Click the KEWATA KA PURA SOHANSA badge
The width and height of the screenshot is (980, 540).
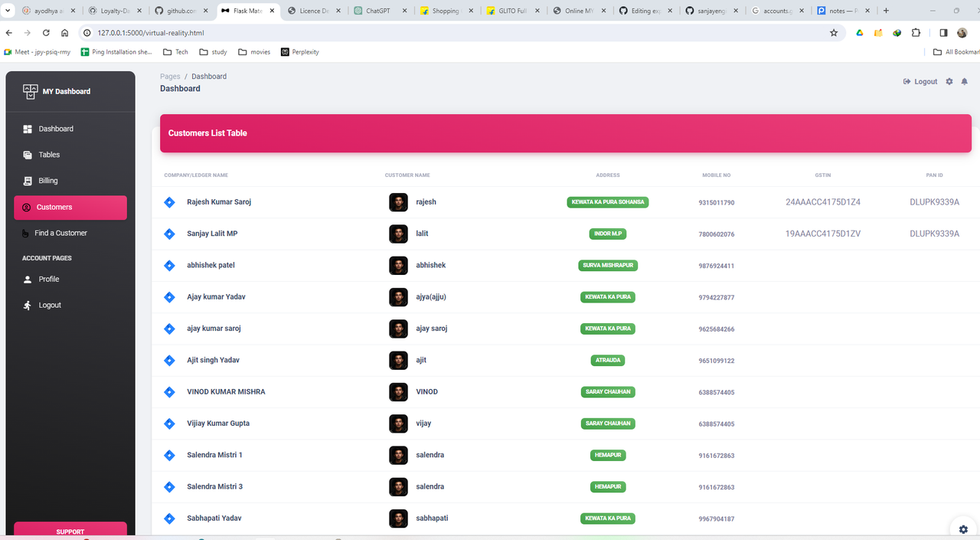(x=608, y=202)
